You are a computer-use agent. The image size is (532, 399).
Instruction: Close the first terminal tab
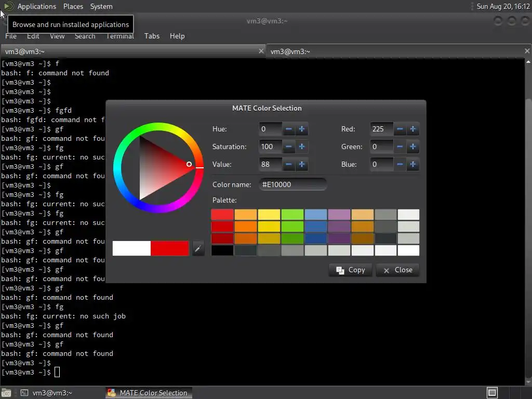tap(261, 51)
